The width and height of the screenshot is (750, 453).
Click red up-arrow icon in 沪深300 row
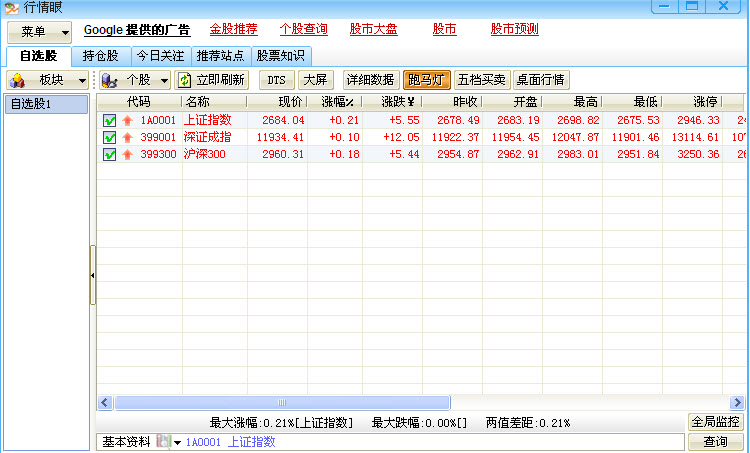(x=127, y=155)
